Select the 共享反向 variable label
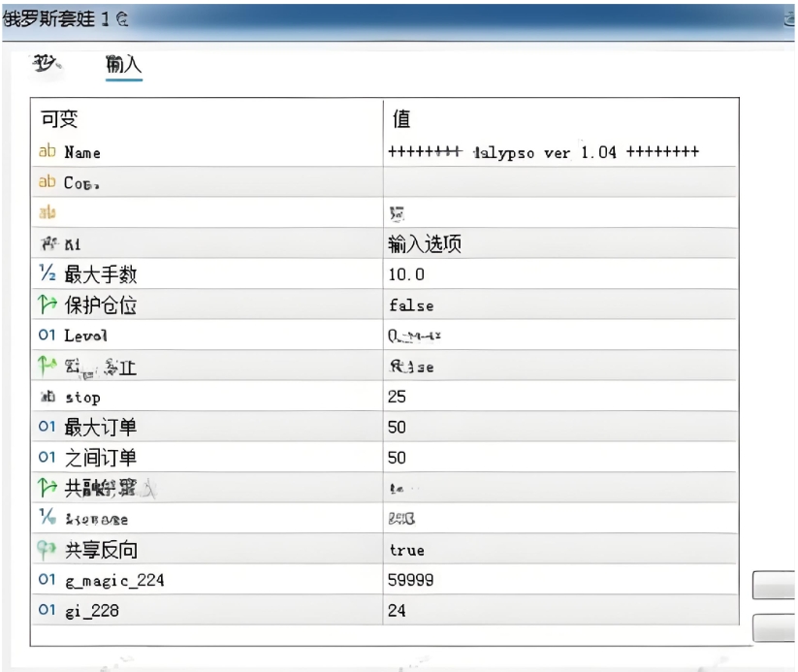Image resolution: width=798 pixels, height=672 pixels. (x=101, y=550)
